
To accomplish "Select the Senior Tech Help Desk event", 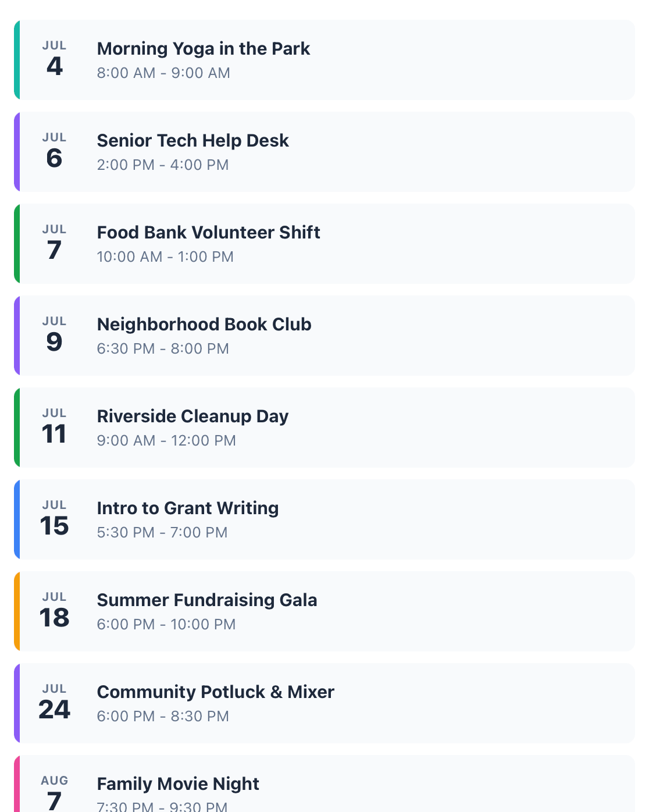I will point(324,152).
